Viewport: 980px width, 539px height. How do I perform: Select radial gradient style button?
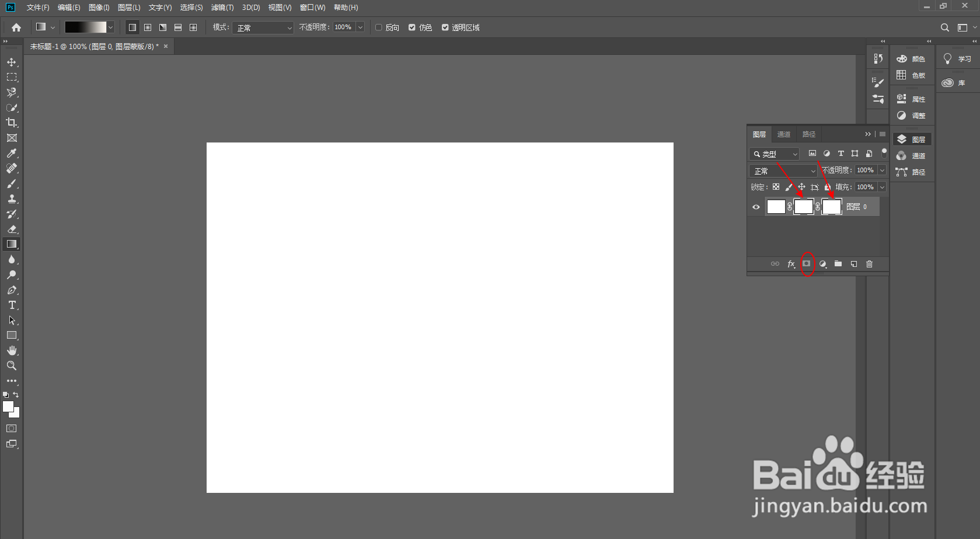[148, 27]
